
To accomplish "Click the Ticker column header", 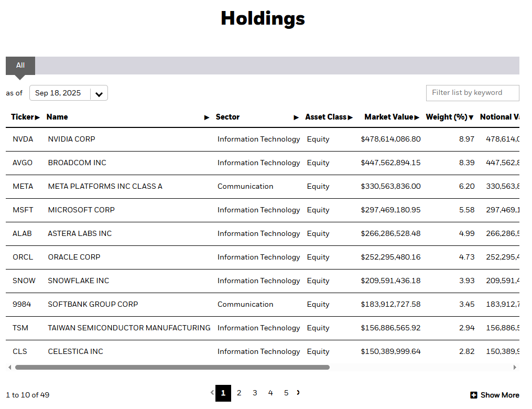I will pos(22,117).
